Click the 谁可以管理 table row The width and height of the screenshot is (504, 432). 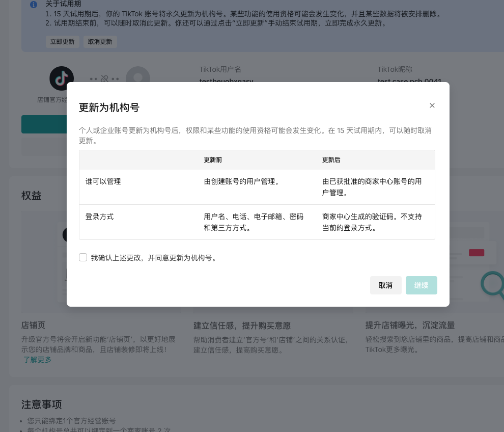click(x=257, y=186)
